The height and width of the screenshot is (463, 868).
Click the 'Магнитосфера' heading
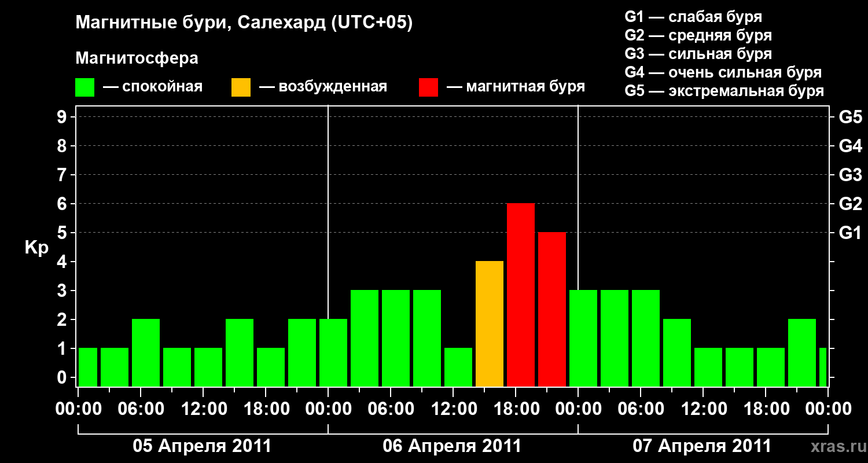pos(137,58)
